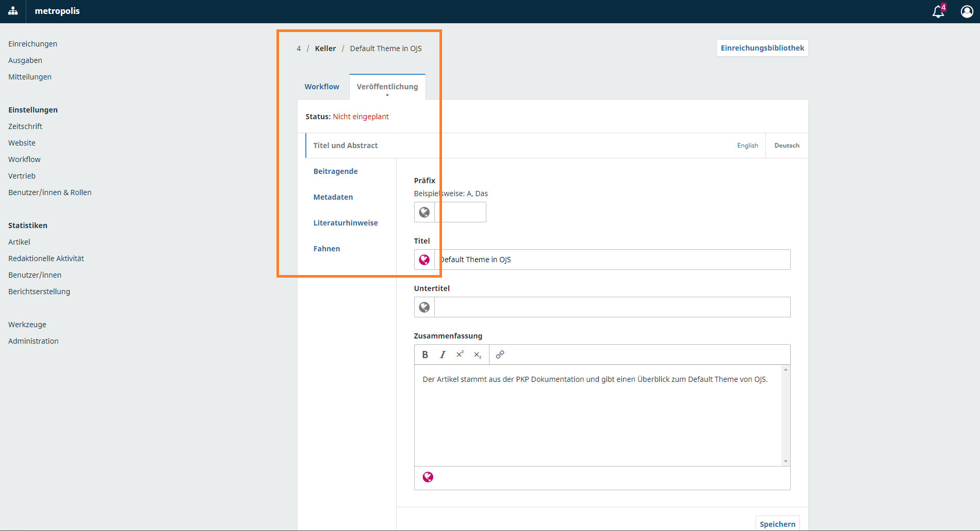The width and height of the screenshot is (980, 531).
Task: Click the site hierarchy icon in top-left
Action: coord(13,11)
